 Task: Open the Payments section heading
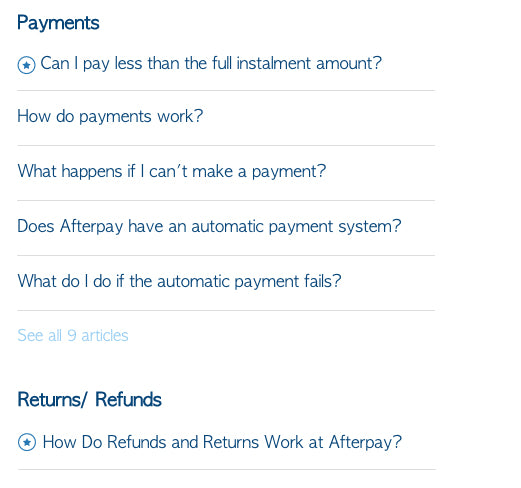(x=58, y=23)
